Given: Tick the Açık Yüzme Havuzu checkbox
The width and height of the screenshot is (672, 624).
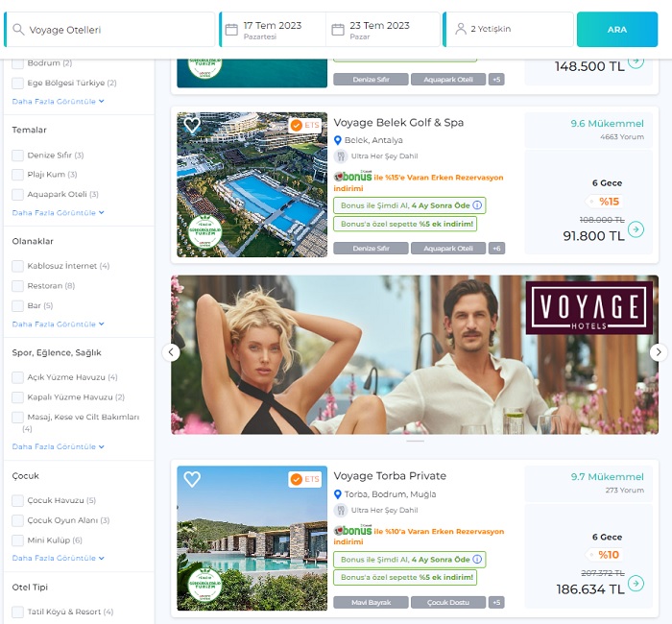Looking at the screenshot, I should 17,377.
